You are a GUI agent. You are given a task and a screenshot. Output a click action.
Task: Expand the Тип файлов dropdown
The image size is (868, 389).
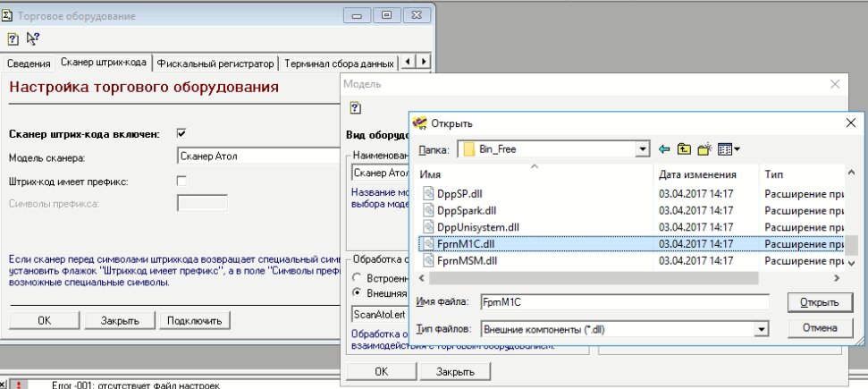(x=762, y=328)
